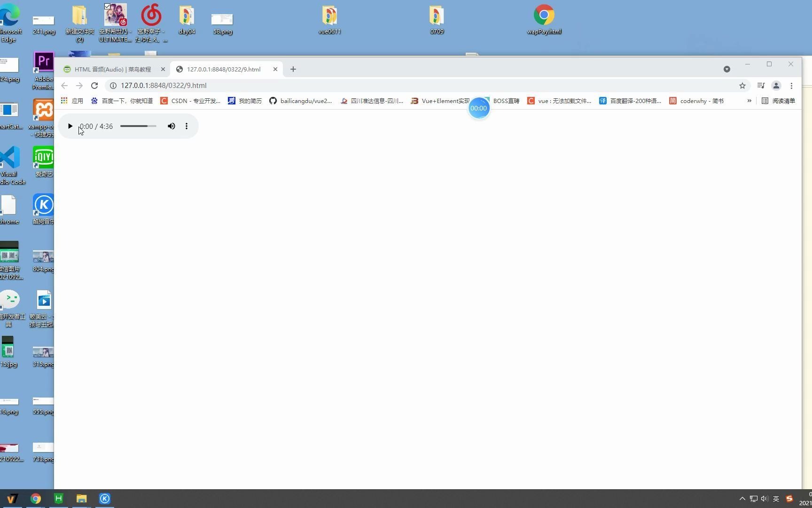Open Chrome three-dot menu

(x=791, y=86)
